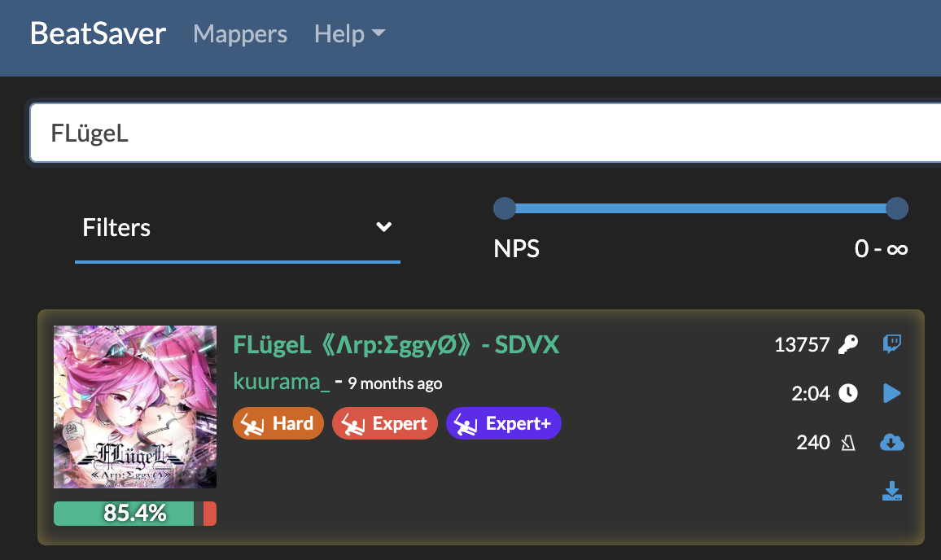This screenshot has height=560, width=941.
Task: One-click install the map
Action: click(892, 491)
